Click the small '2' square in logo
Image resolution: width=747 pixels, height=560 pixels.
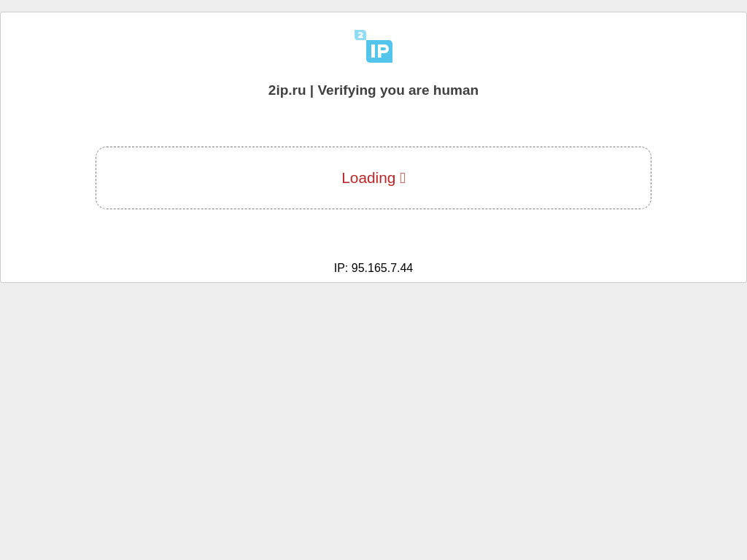click(360, 35)
